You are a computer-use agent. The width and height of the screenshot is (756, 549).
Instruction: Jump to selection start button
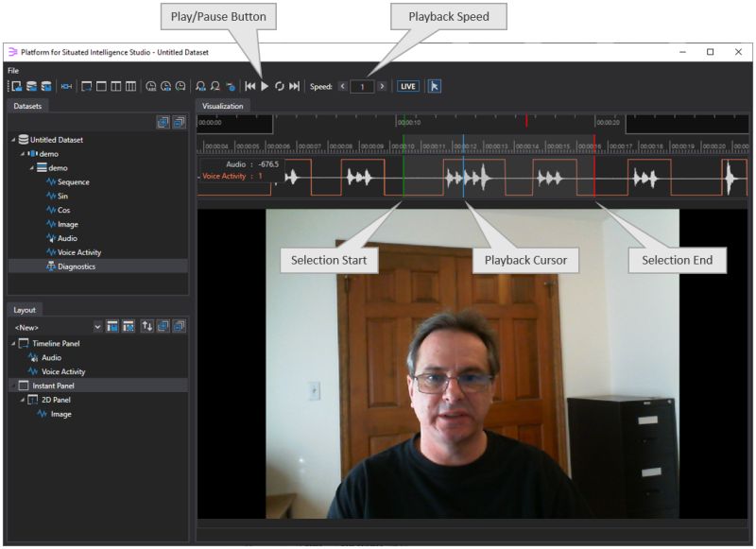pyautogui.click(x=250, y=86)
